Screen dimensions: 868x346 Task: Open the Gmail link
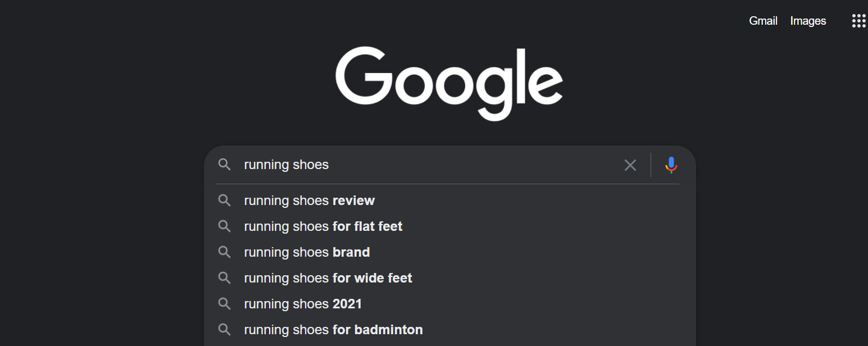[763, 21]
